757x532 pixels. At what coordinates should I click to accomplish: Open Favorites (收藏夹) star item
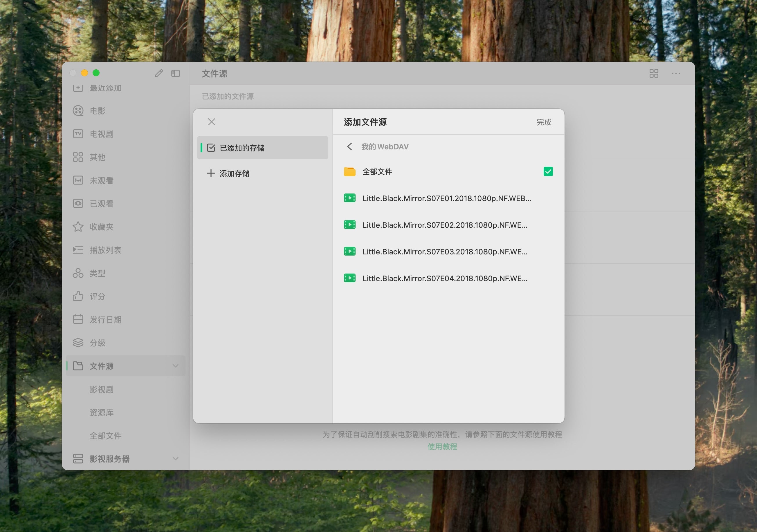[125, 227]
